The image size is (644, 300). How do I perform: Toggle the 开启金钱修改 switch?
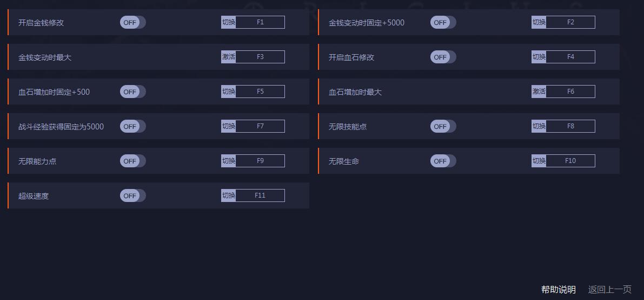tap(132, 23)
